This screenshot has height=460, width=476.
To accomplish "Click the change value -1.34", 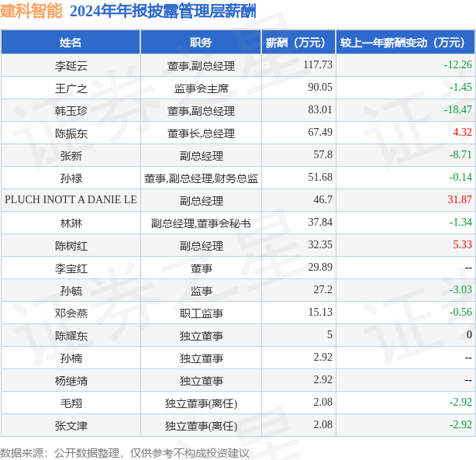I will point(460,222).
